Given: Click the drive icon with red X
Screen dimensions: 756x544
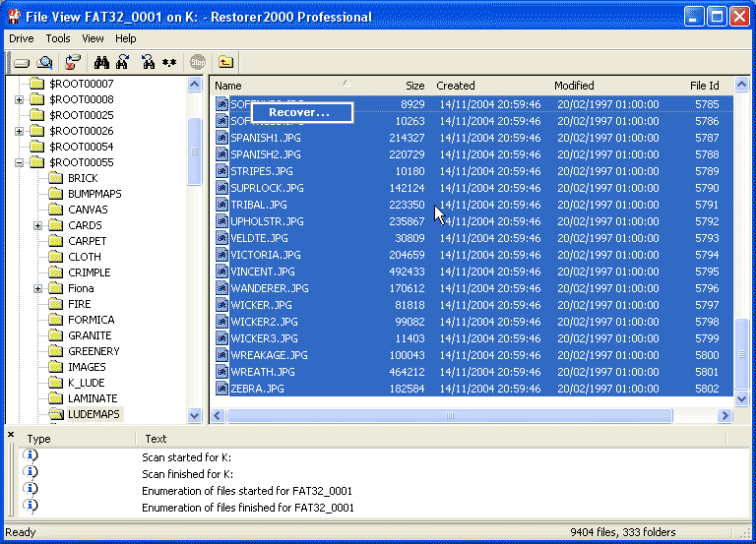Looking at the screenshot, I should [x=72, y=62].
